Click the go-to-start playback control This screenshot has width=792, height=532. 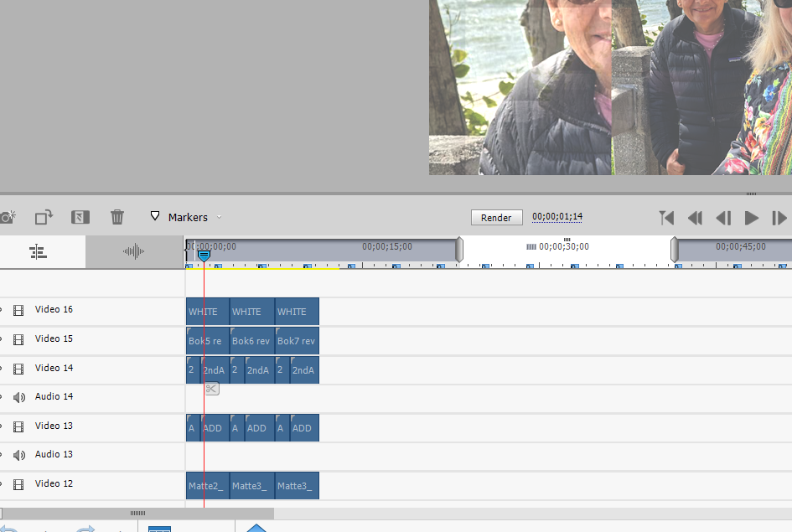666,218
